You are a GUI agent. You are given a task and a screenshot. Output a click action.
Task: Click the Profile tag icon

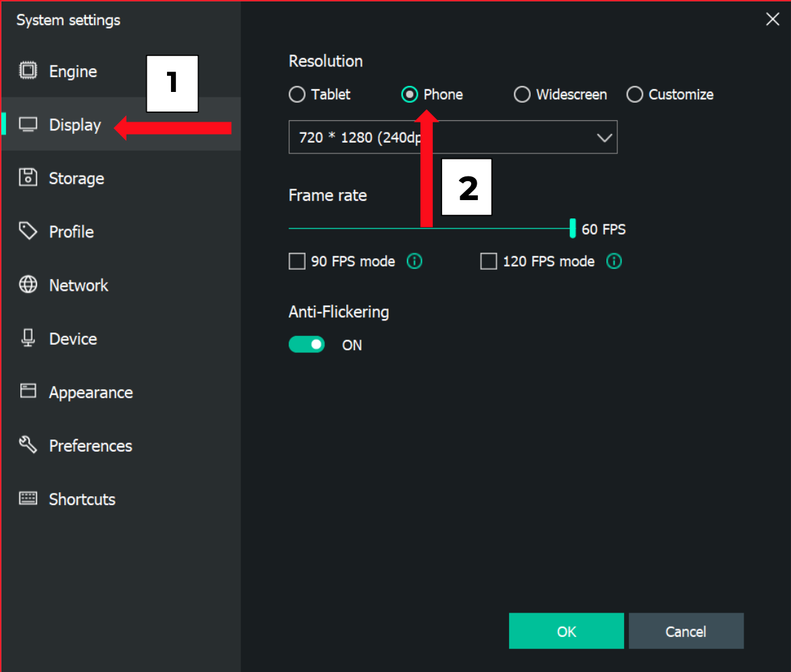coord(28,231)
